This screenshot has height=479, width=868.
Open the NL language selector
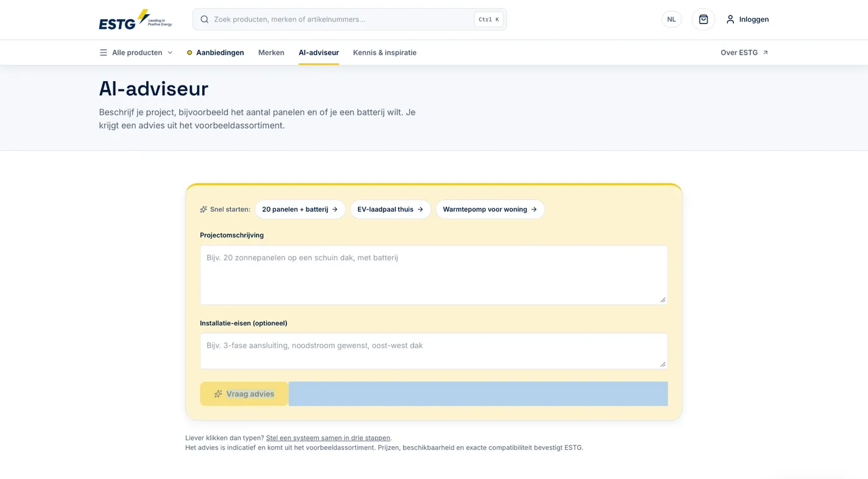(671, 19)
